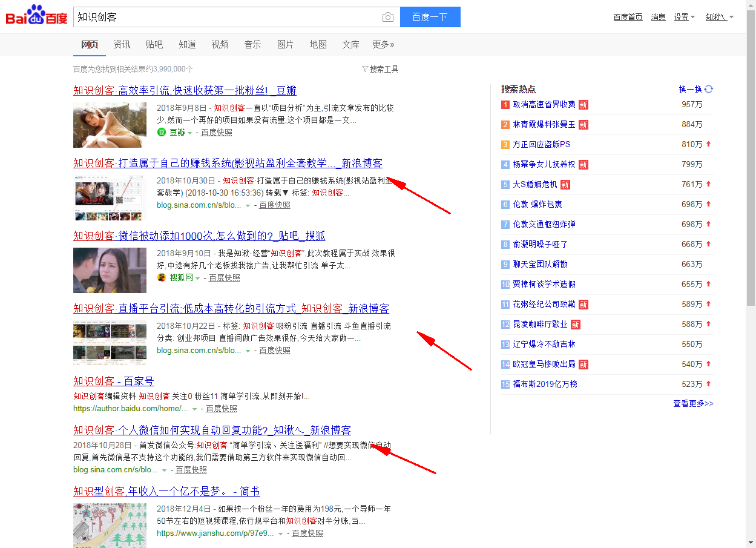Click the Baidu logo

[x=37, y=16]
